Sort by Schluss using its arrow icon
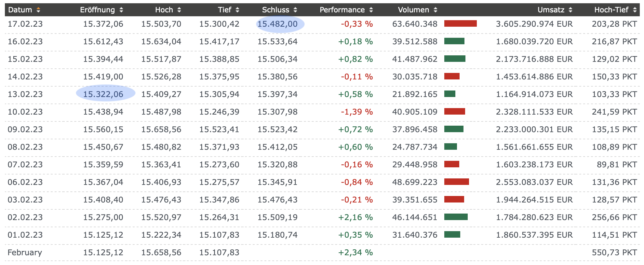This screenshot has height=265, width=644. click(x=295, y=10)
